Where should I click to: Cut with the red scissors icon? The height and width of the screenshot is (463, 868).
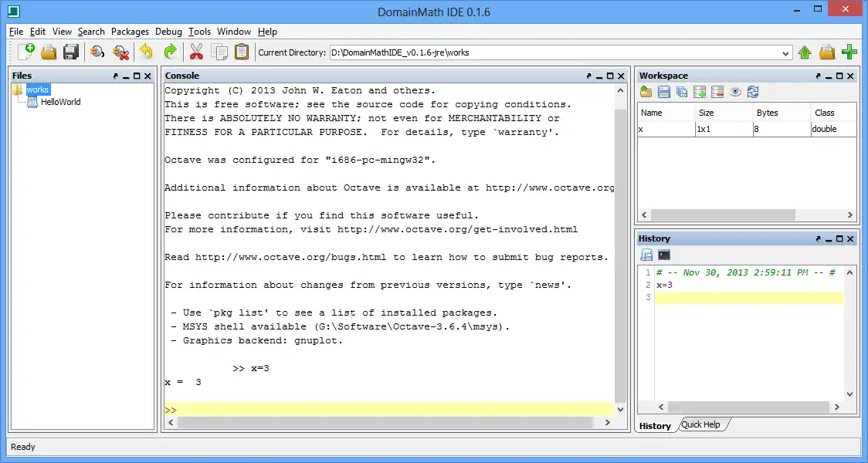[196, 52]
